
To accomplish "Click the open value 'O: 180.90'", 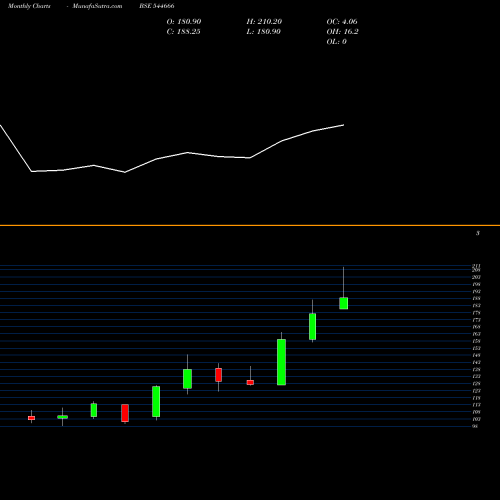I will pyautogui.click(x=184, y=22).
